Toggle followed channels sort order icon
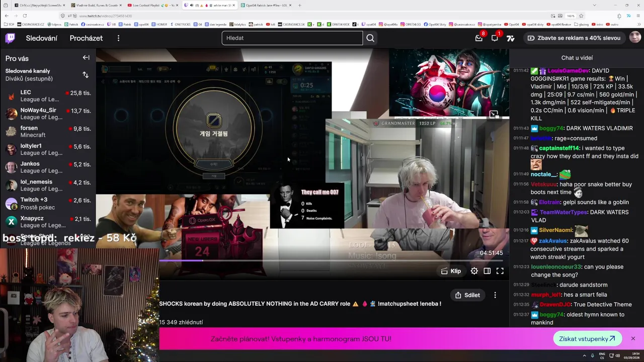The width and height of the screenshot is (644, 362). point(86,75)
